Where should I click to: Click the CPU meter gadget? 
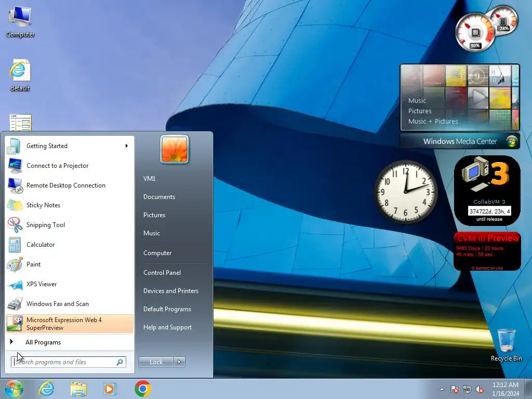coord(475,33)
